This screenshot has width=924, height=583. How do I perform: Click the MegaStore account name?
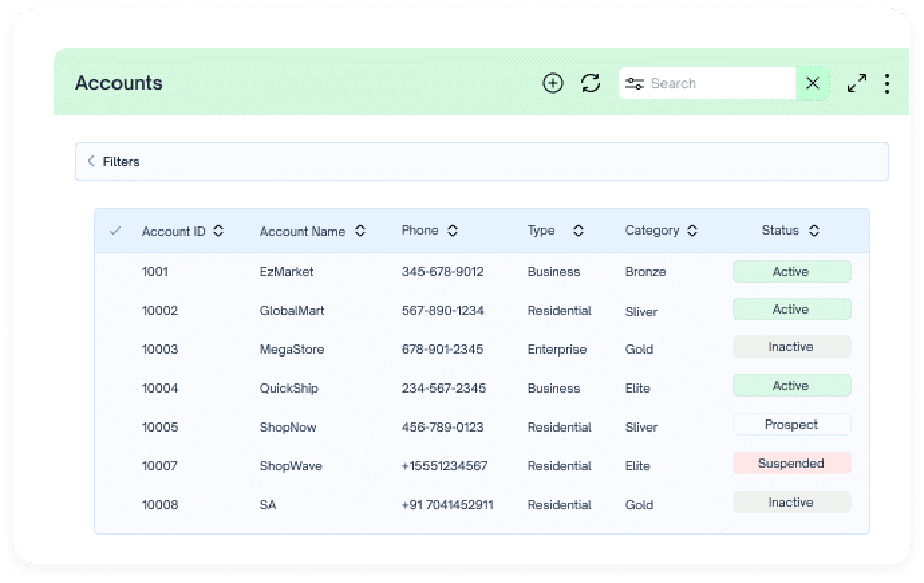coord(292,349)
